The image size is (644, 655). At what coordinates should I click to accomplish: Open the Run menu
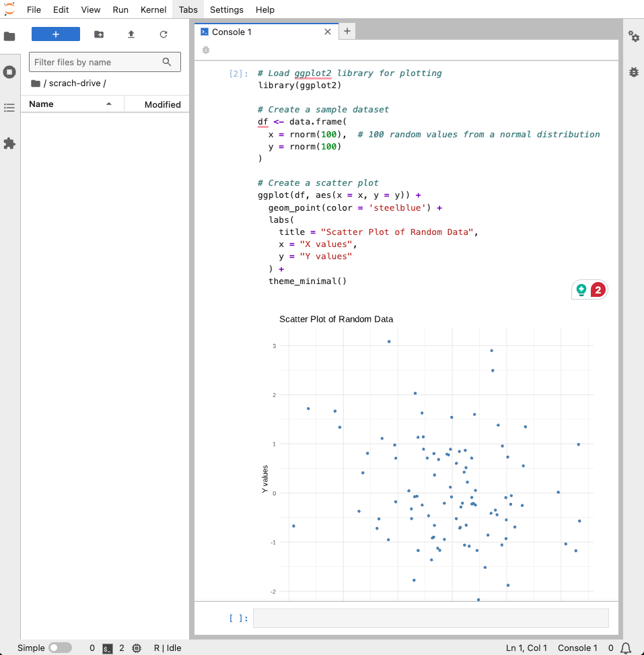(120, 9)
